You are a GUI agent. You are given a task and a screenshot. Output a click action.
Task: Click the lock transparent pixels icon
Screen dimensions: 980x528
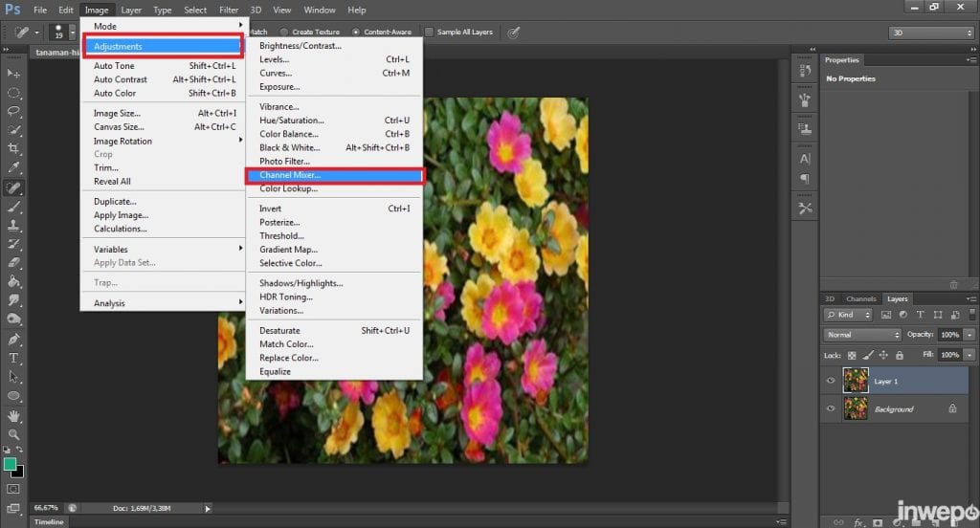click(852, 355)
